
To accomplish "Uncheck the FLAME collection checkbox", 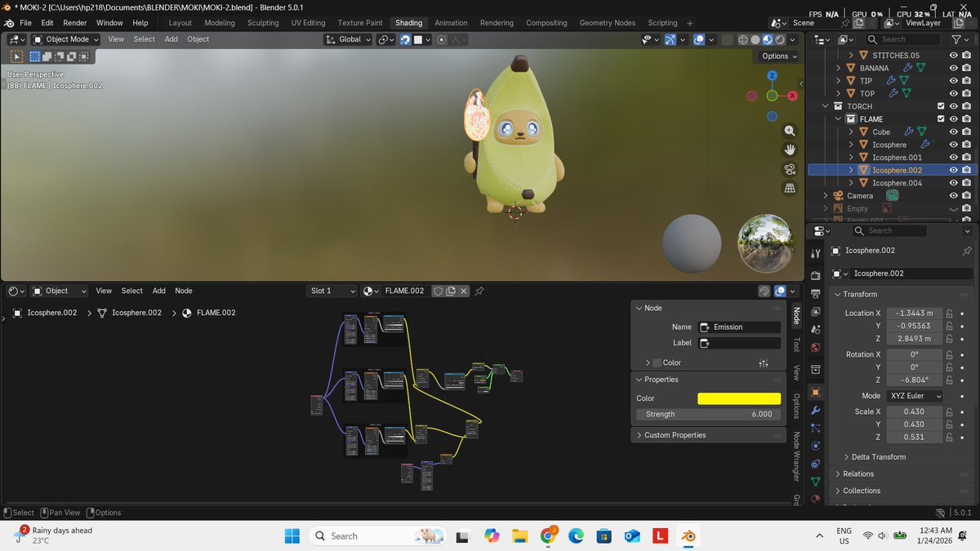I will pos(941,119).
